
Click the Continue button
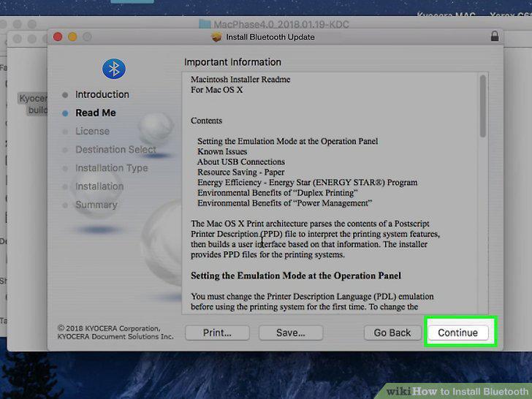click(x=458, y=332)
